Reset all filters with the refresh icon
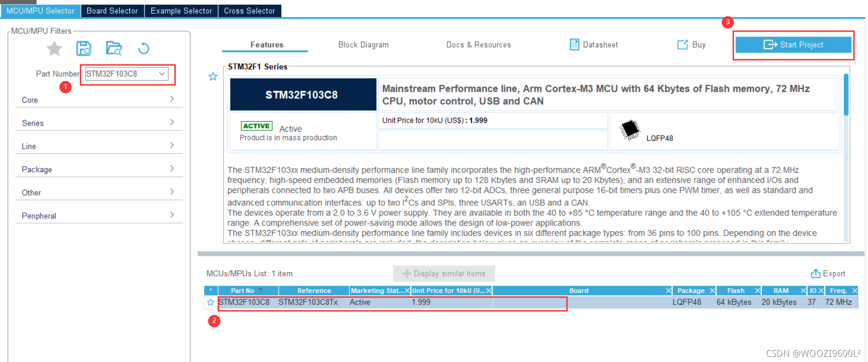 click(x=143, y=48)
